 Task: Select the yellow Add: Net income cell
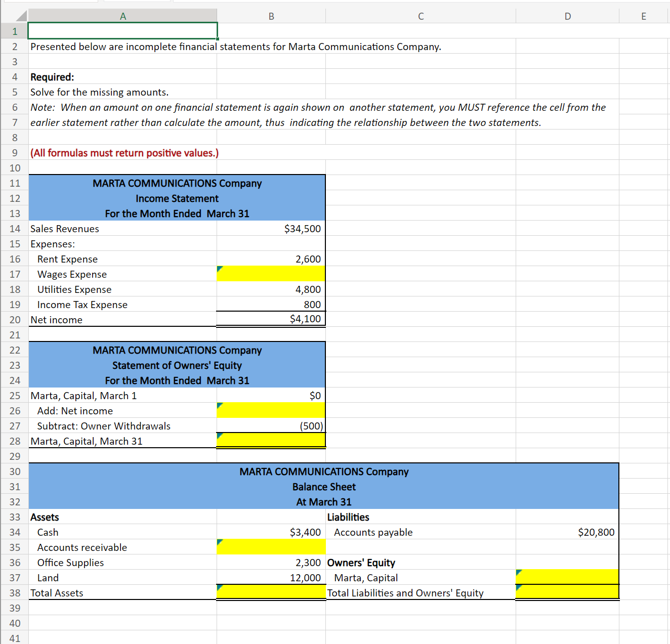pos(271,410)
